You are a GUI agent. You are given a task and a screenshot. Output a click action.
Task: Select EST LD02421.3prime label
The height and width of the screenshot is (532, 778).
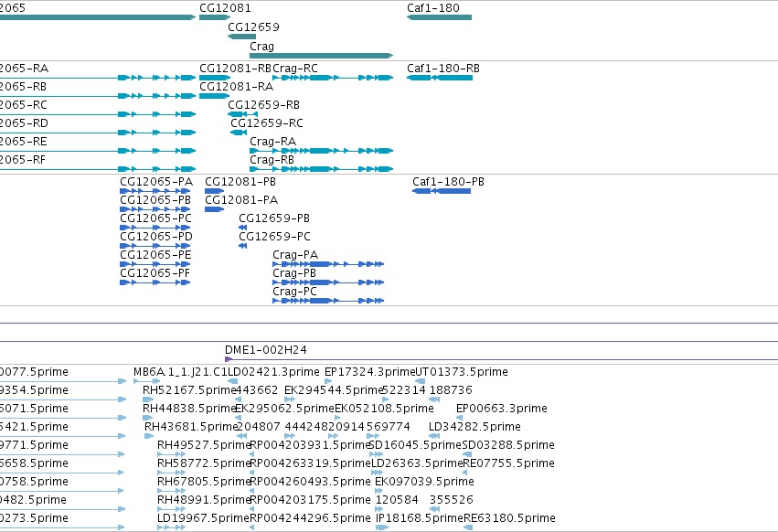click(x=273, y=372)
